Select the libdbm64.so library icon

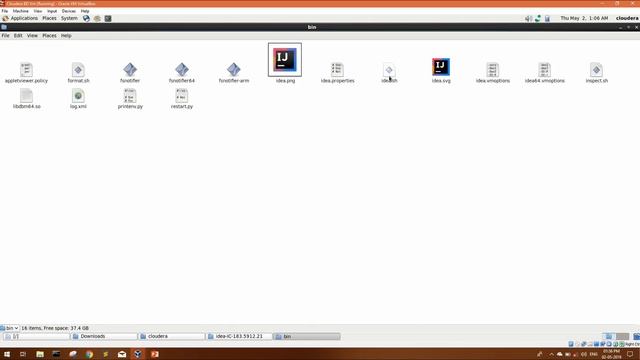click(26, 96)
